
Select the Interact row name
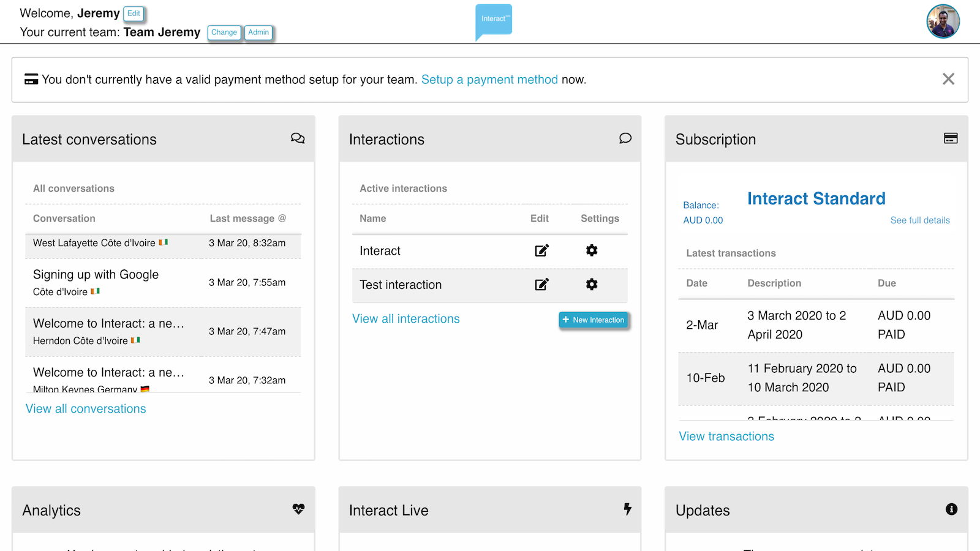click(380, 251)
